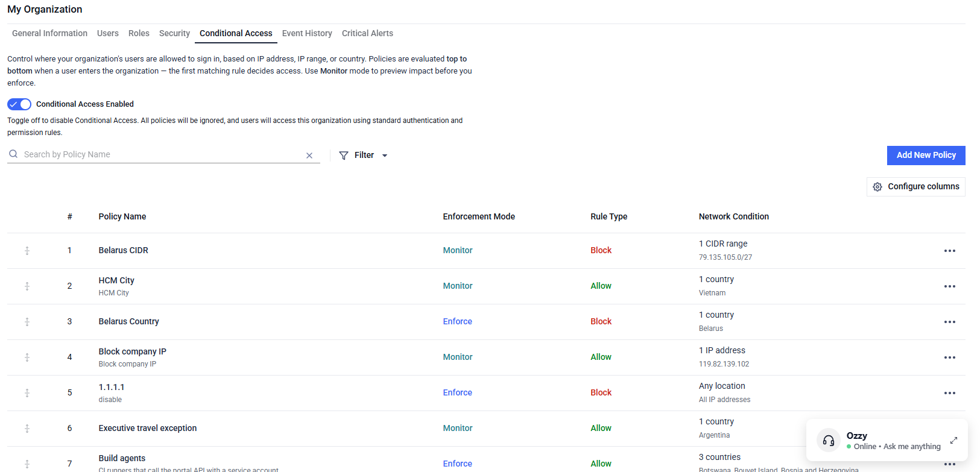
Task: Click the All IP addresses value
Action: (x=725, y=400)
